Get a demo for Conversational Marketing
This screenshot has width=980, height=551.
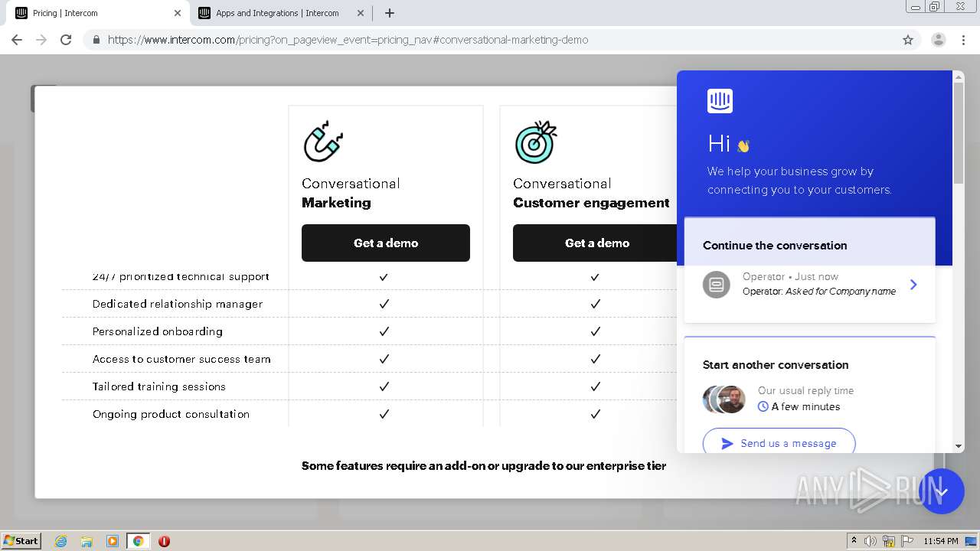[x=386, y=243]
